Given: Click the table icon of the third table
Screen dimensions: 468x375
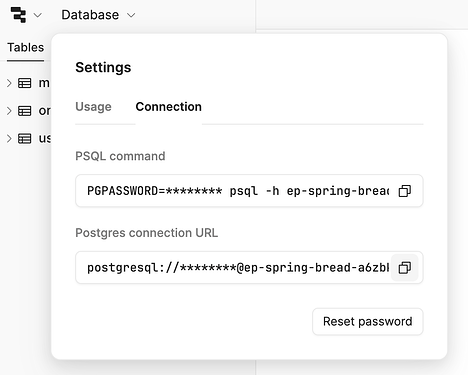Looking at the screenshot, I should coord(25,138).
